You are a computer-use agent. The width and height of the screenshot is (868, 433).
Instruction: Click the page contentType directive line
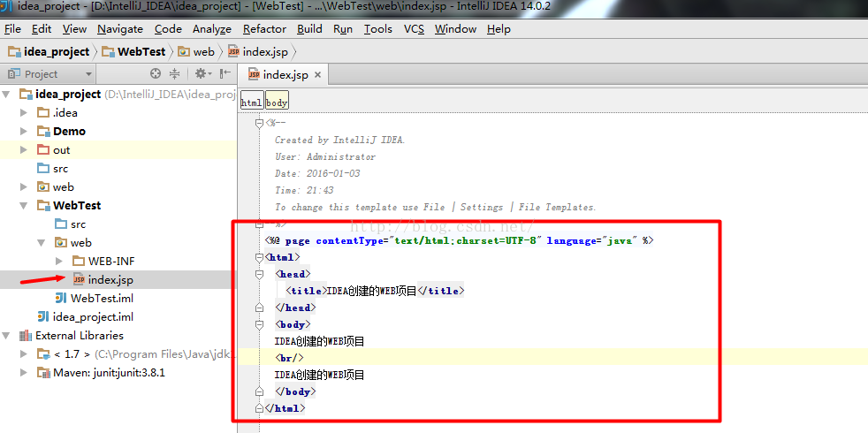pos(460,241)
